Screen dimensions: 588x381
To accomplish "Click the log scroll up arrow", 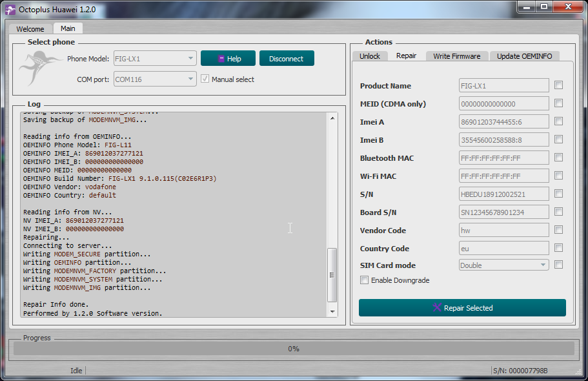I will 332,118.
